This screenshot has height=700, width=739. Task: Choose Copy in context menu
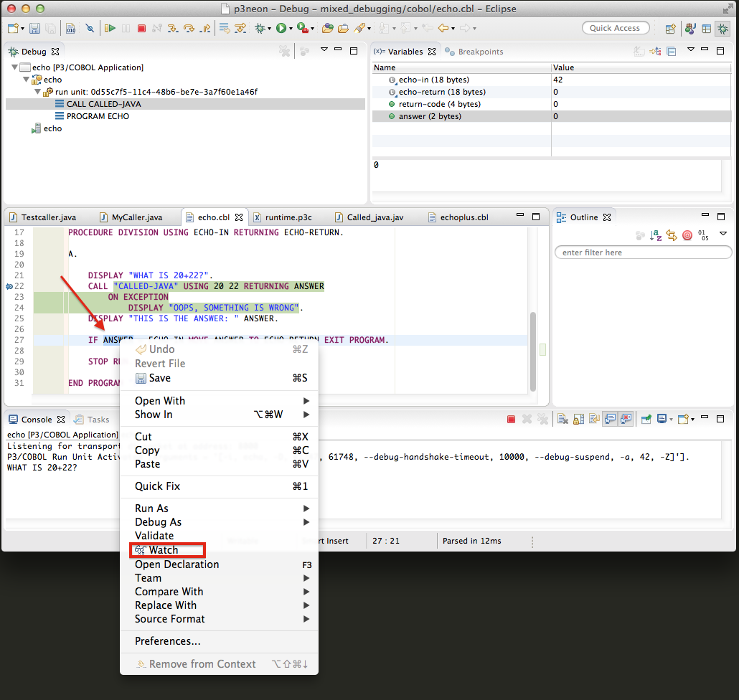click(219, 450)
